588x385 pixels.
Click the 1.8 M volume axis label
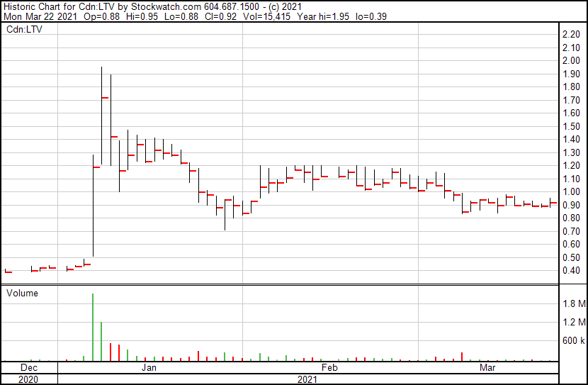574,303
